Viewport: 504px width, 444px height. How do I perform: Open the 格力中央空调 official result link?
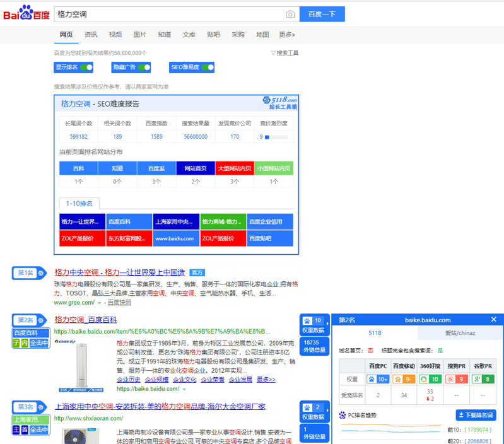[x=120, y=272]
